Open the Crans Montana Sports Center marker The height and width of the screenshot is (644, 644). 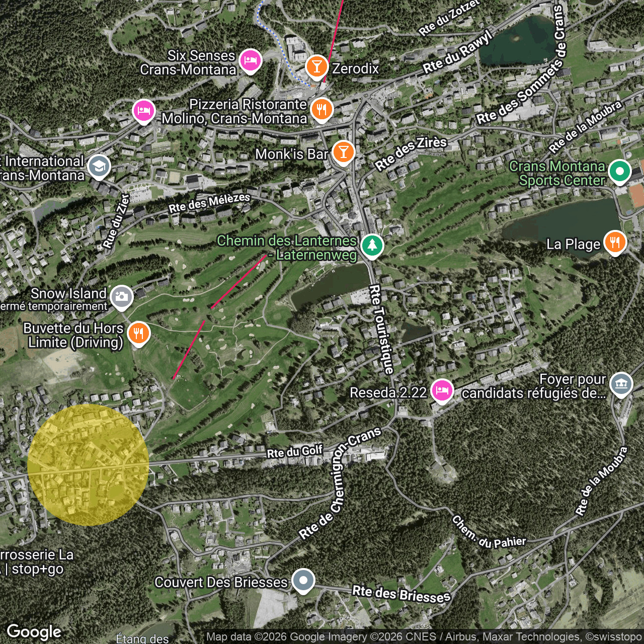619,172
